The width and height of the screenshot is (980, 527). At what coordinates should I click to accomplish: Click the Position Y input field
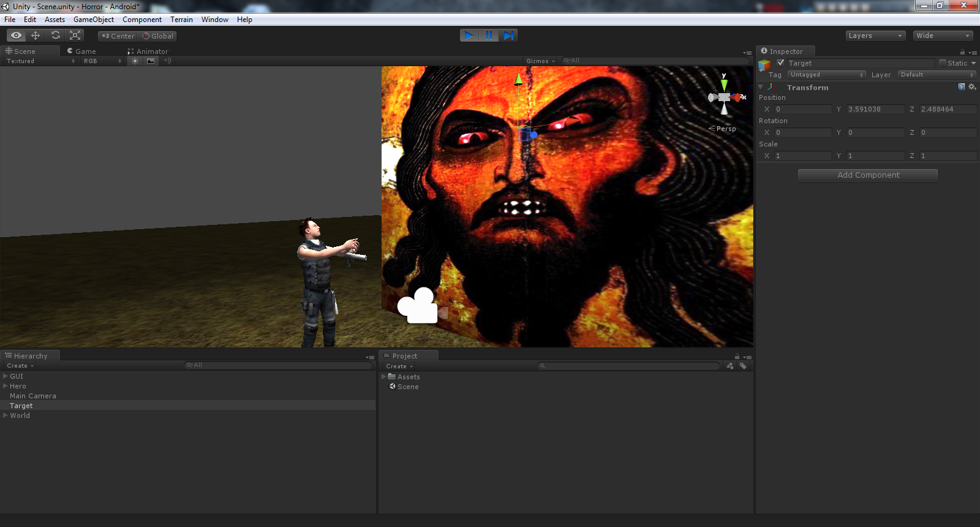(x=875, y=109)
